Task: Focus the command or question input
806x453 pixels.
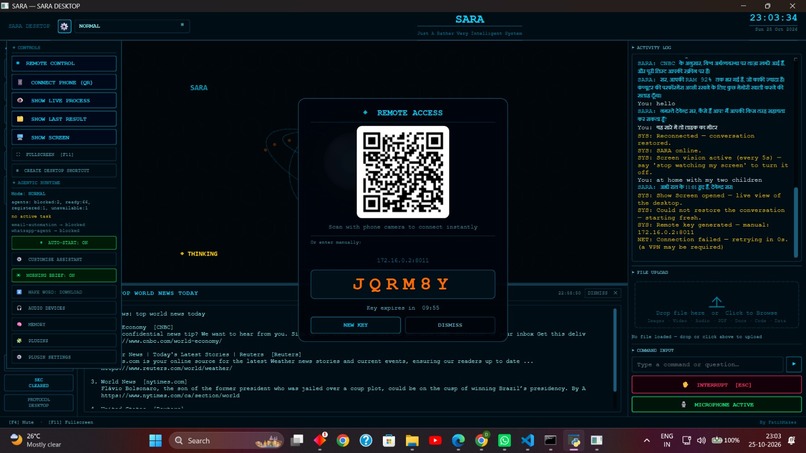Action: (x=707, y=365)
